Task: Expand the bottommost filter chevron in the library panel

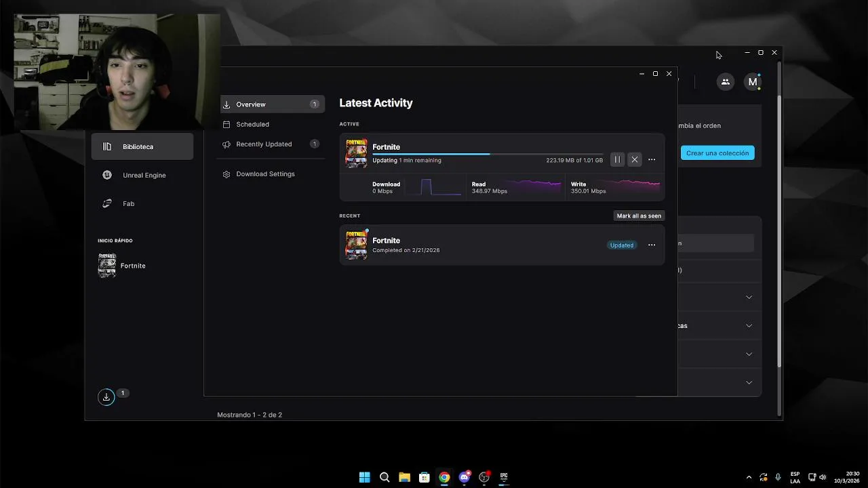Action: click(749, 383)
